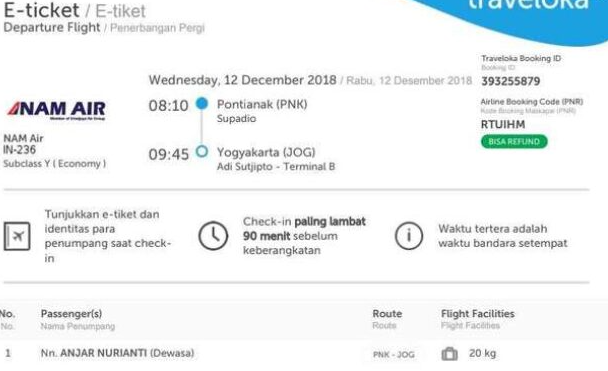Viewport: 608px width, 371px height.
Task: Click the hollow arrival circle marker
Action: coord(202,152)
